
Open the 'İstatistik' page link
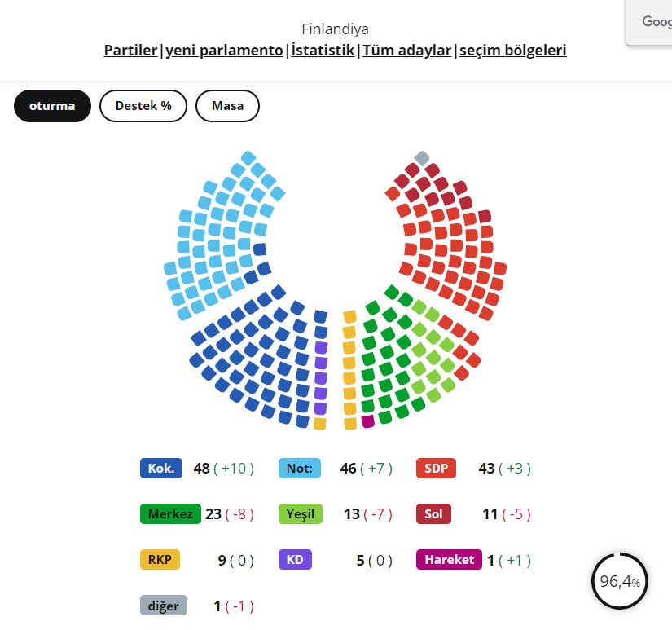(x=323, y=51)
